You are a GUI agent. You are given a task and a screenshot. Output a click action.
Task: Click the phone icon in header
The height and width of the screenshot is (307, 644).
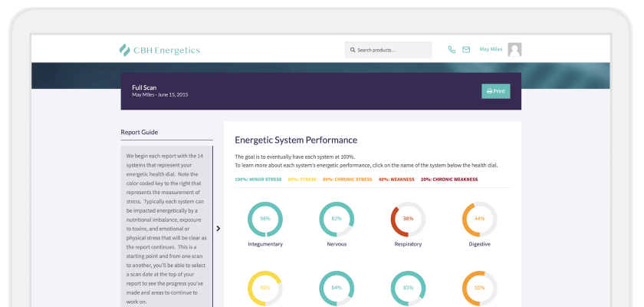coord(452,50)
